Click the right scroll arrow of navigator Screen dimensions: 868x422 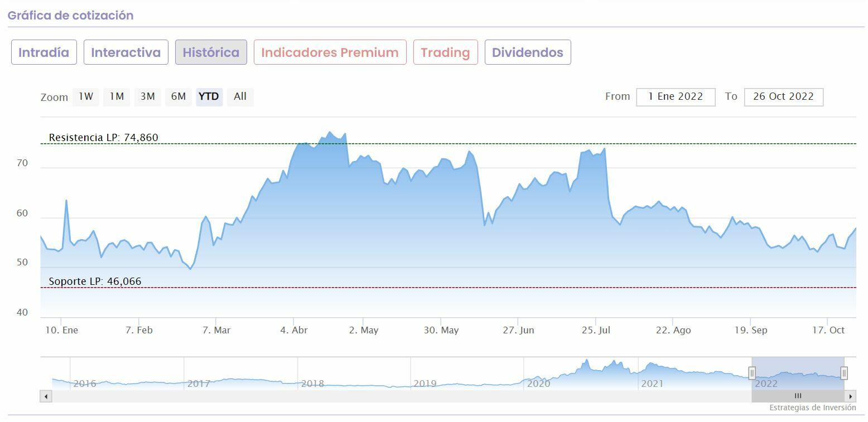pyautogui.click(x=851, y=396)
